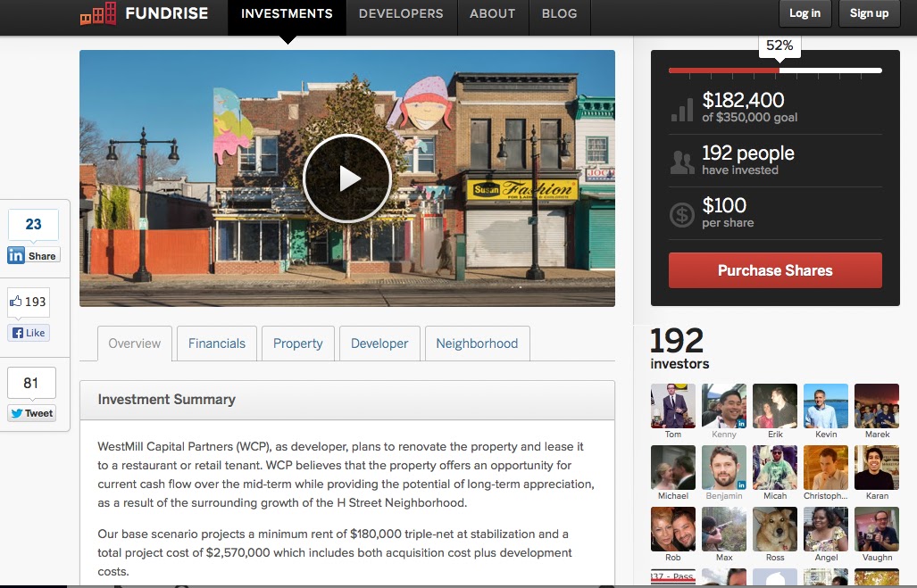Open the Investments menu
The image size is (917, 588).
pos(287,13)
